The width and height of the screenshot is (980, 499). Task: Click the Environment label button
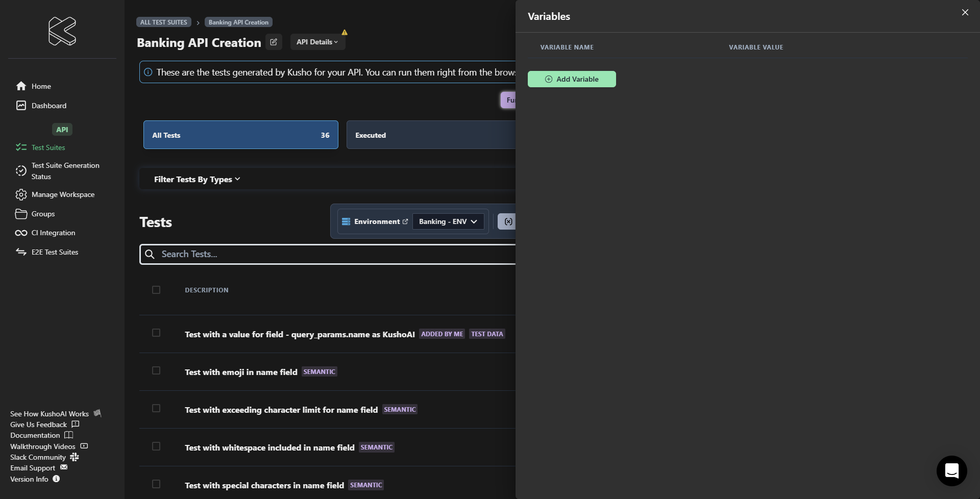pos(377,221)
